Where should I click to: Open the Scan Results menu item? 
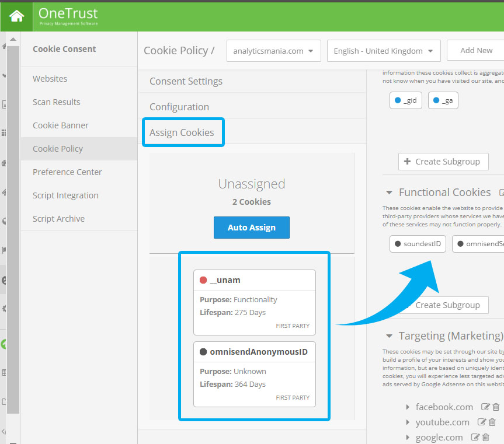tap(57, 102)
